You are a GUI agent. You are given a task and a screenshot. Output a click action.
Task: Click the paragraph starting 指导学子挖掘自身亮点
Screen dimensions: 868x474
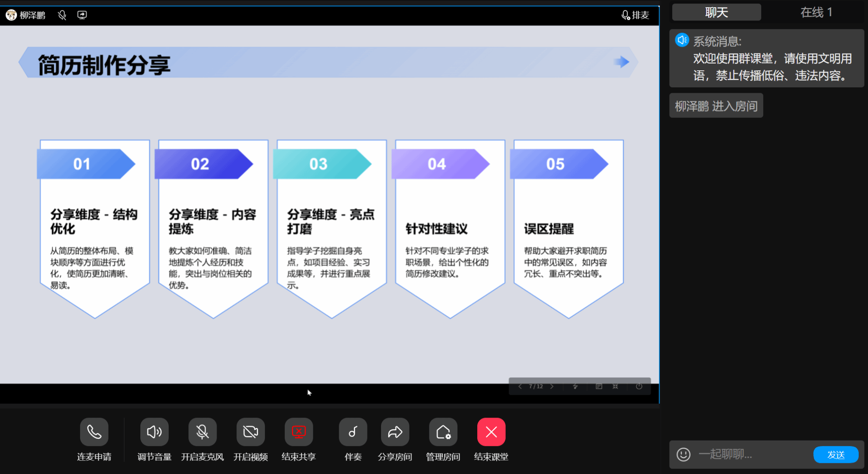(329, 268)
